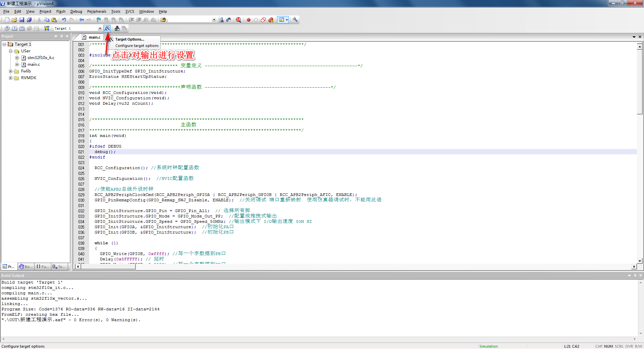Open Target Options magic wand icon
644x349 pixels.
coord(107,29)
